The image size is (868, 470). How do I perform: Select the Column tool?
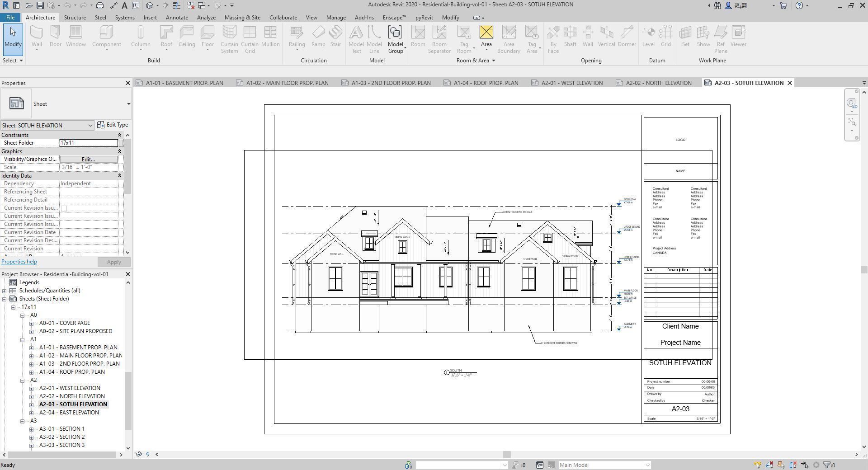pyautogui.click(x=141, y=37)
